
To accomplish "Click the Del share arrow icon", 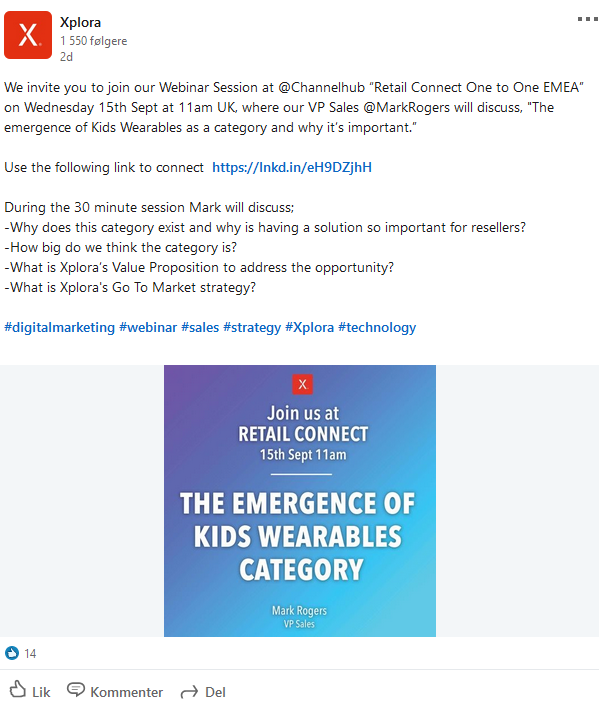I will (x=189, y=692).
